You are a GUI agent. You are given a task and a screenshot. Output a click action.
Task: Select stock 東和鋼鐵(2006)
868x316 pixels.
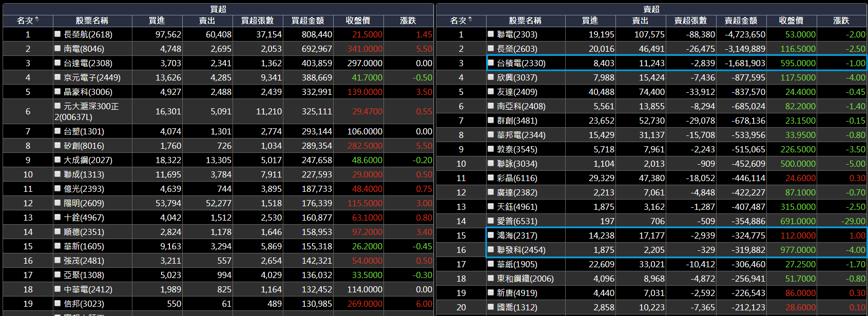(525, 279)
